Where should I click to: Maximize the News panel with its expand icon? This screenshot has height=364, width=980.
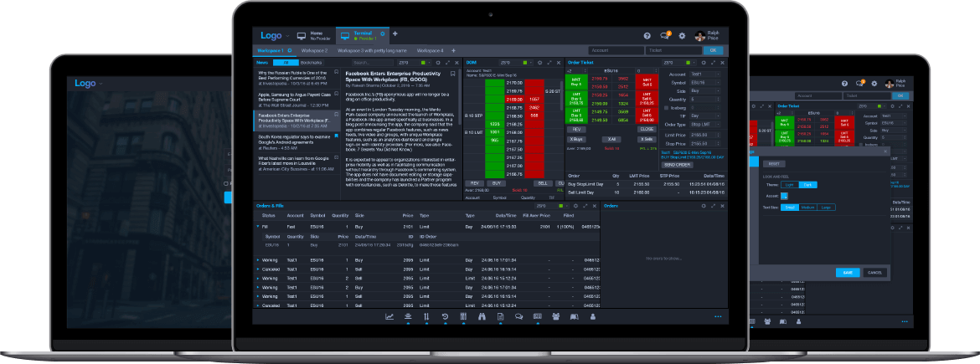click(x=447, y=63)
